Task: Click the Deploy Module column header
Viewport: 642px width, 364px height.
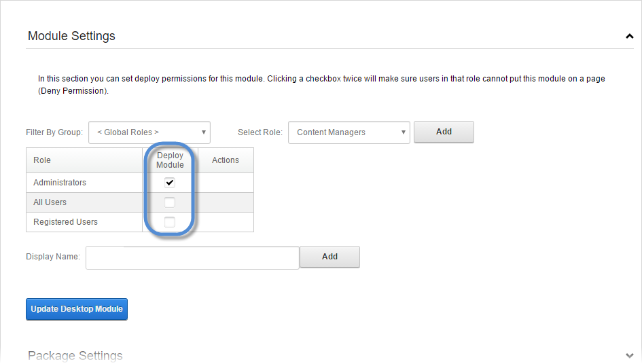Action: (x=170, y=160)
